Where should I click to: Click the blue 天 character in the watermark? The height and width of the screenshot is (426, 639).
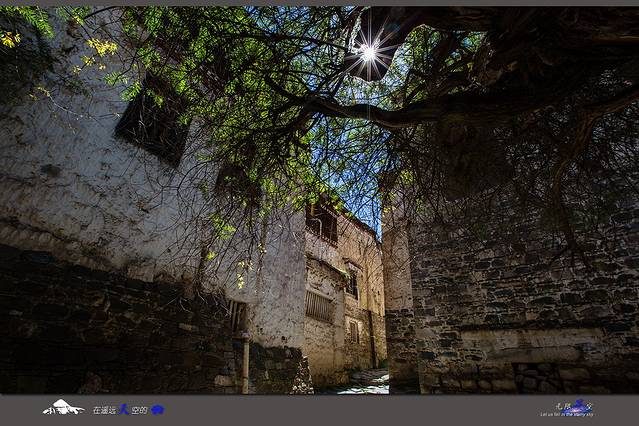(124, 409)
